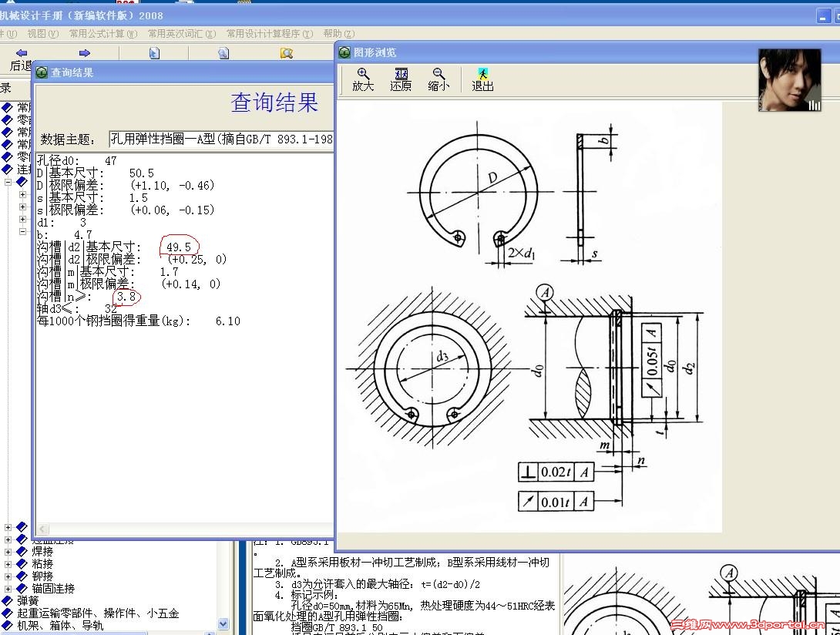Click the b: 4.7 line
This screenshot has width=840, height=635.
64,235
